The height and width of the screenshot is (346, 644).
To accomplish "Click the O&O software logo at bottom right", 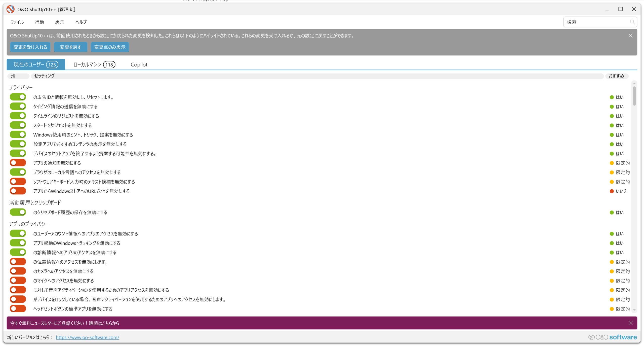I will coord(613,337).
